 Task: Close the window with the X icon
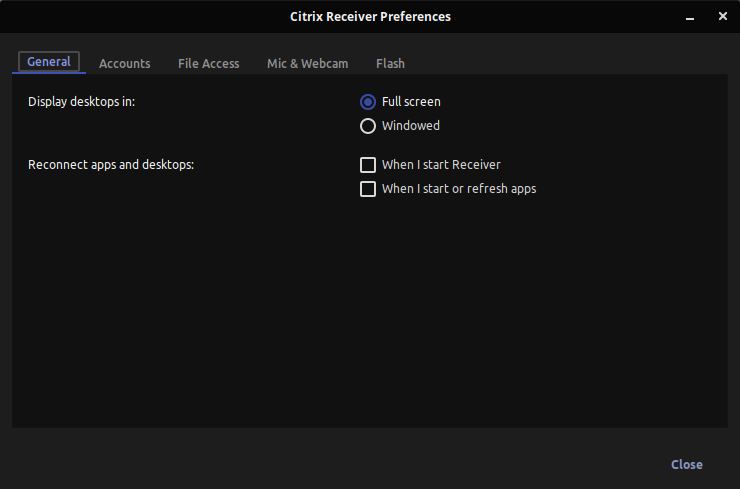coord(723,17)
